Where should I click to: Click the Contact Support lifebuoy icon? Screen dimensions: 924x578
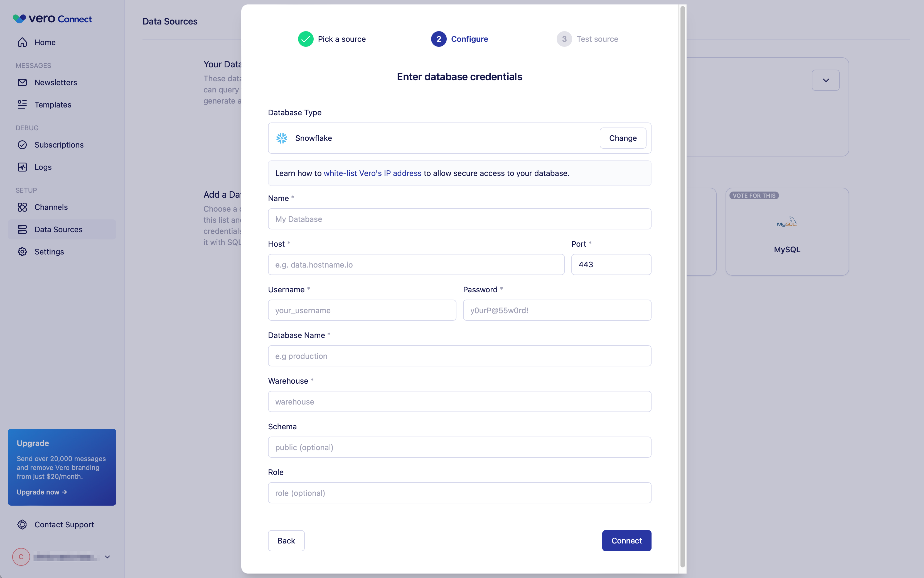click(22, 525)
